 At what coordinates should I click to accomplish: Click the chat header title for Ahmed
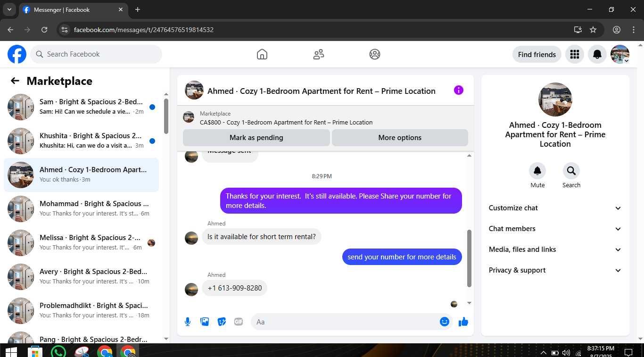point(322,91)
